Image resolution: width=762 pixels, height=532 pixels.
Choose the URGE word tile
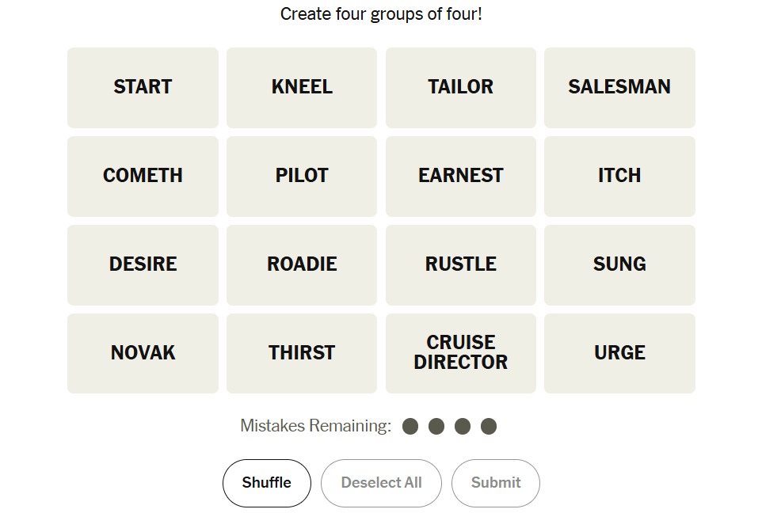(619, 353)
